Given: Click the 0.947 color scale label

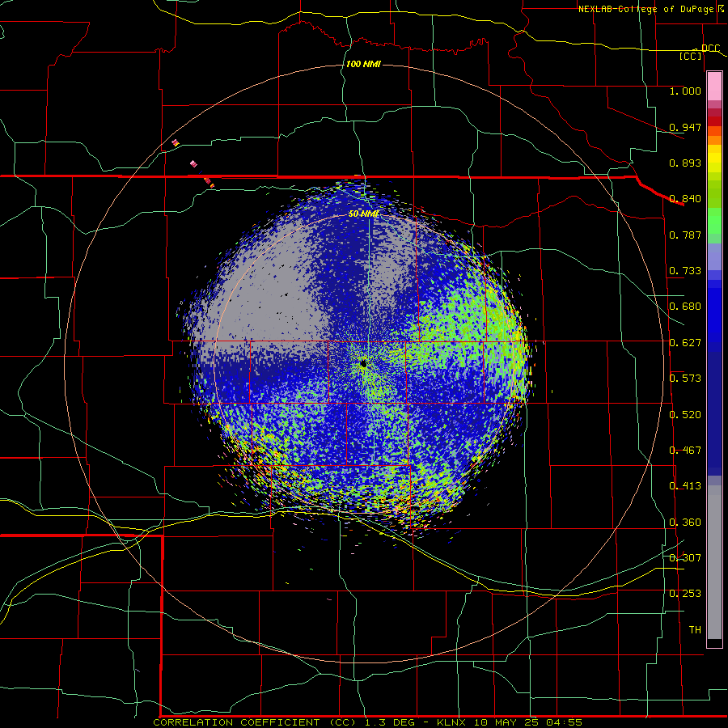Looking at the screenshot, I should pyautogui.click(x=685, y=127).
